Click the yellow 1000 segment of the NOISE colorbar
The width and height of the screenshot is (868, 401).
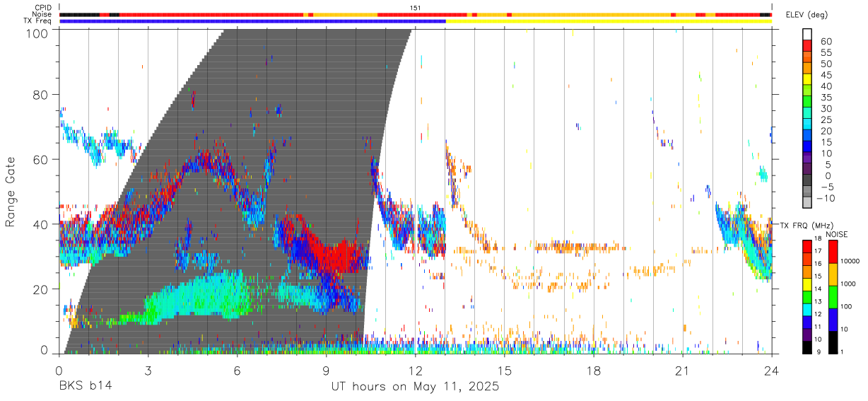(832, 274)
